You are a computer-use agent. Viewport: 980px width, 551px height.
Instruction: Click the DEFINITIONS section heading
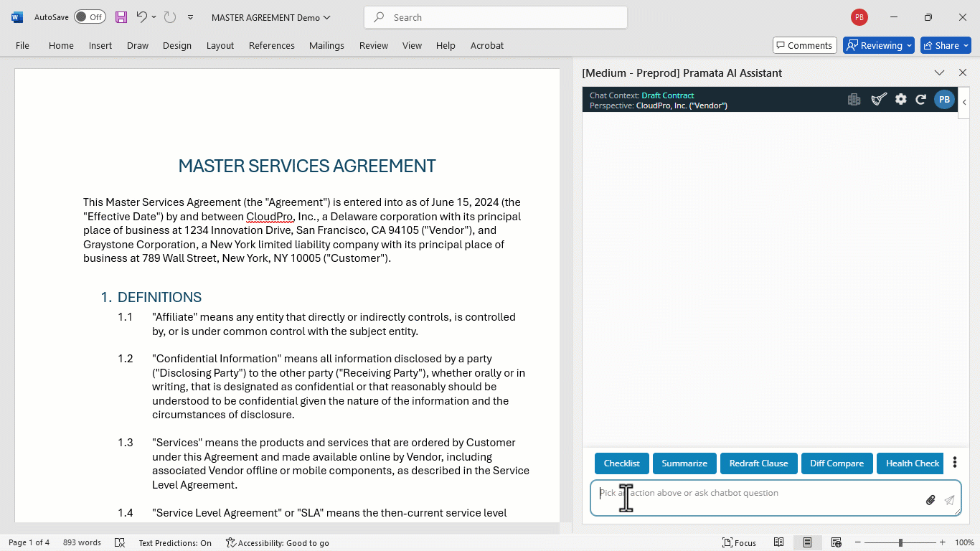pyautogui.click(x=159, y=297)
